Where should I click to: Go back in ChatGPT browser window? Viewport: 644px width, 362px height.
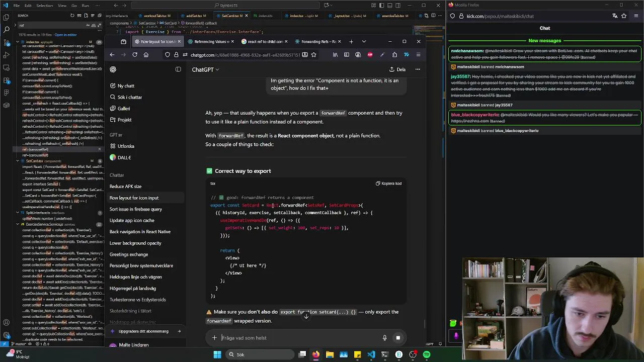pyautogui.click(x=112, y=55)
